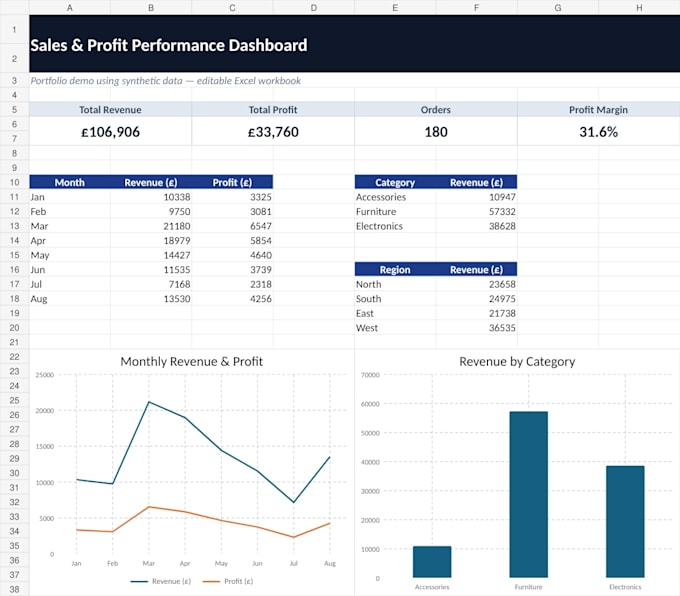Click the Jan month cell

tap(69, 197)
